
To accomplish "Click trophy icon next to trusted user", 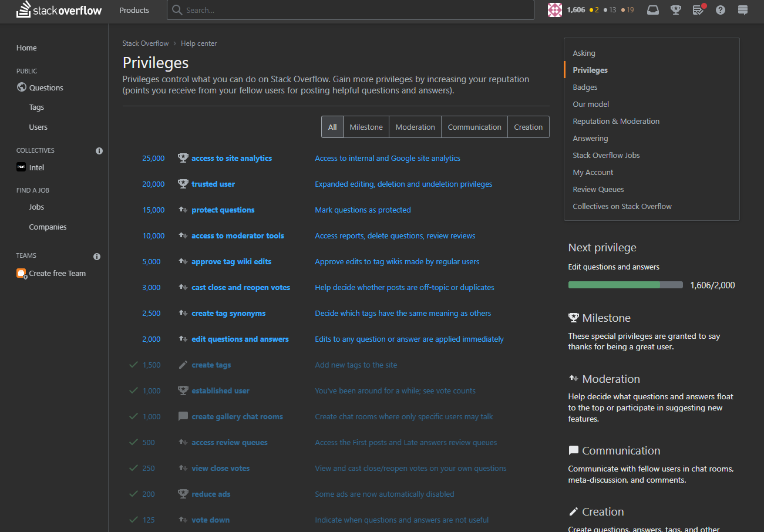I will pos(183,184).
